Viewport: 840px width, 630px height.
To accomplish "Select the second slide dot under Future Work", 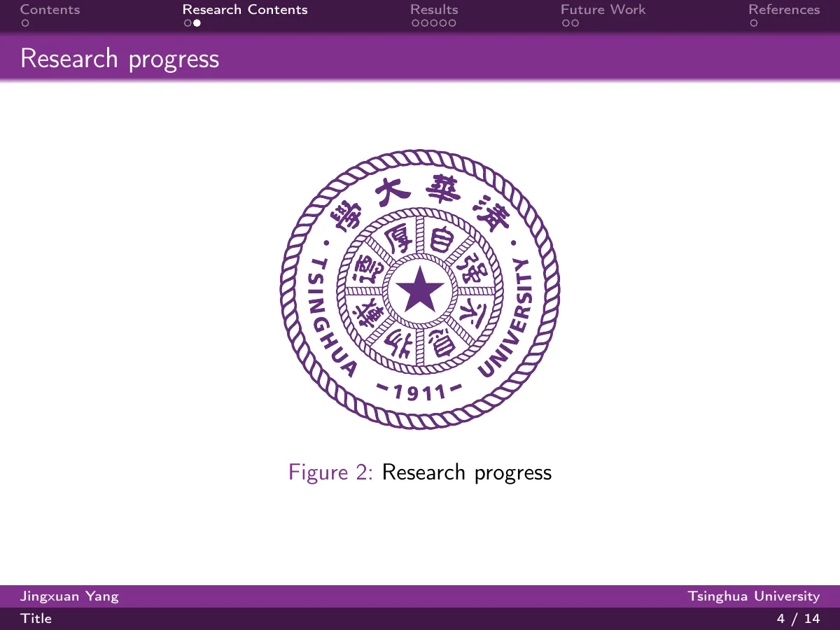I will coord(575,23).
